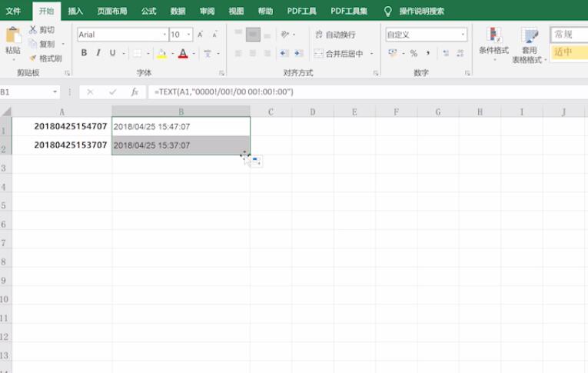Switch to 视图 View tab
588x373 pixels.
(x=236, y=11)
